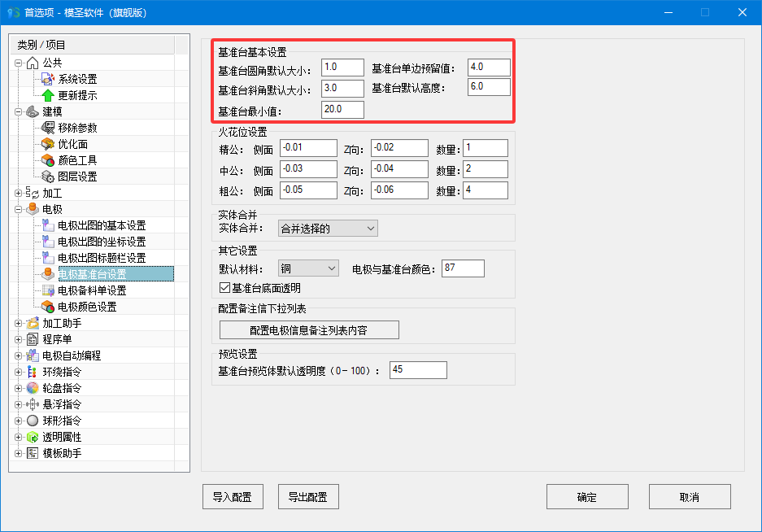The height and width of the screenshot is (532, 762).
Task: Open the 默认材料 dropdown showing 铜
Action: [x=308, y=268]
